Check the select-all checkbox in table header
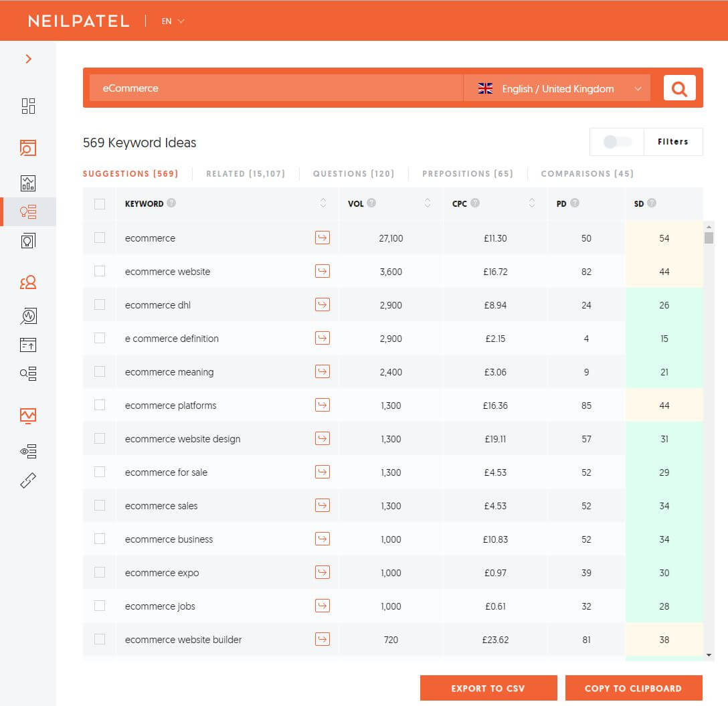The image size is (728, 706). [x=99, y=203]
